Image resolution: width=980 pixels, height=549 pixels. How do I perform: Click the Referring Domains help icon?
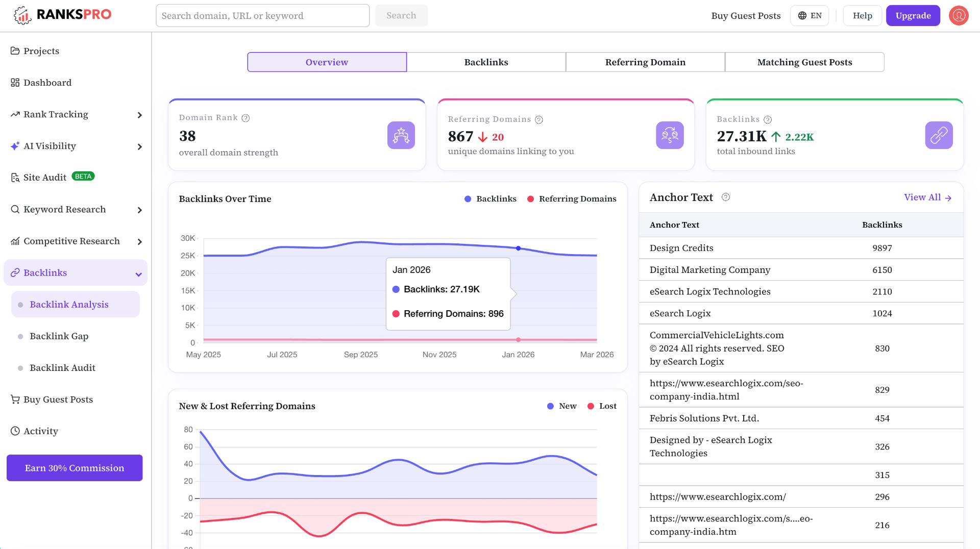(x=539, y=120)
